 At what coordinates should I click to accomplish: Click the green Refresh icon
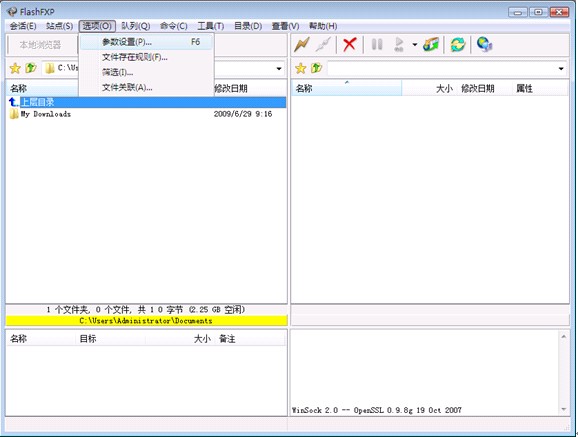[x=458, y=45]
